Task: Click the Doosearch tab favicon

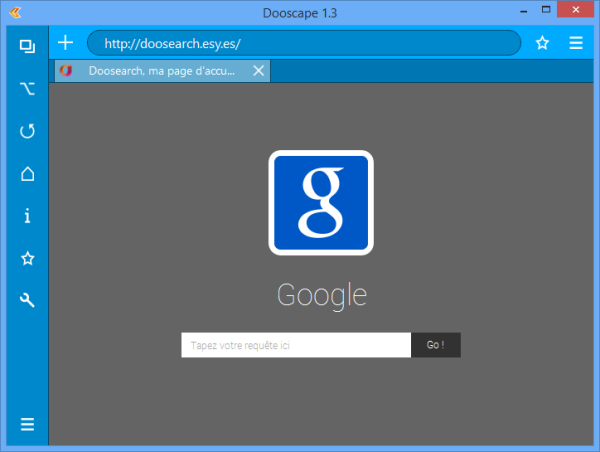Action: coord(66,70)
